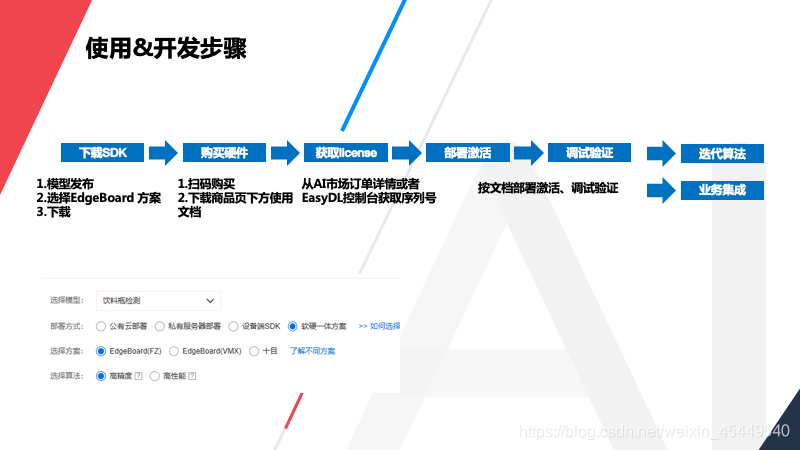800x450 pixels.
Task: Select the 私有服务器部署 radio option
Action: [x=160, y=327]
